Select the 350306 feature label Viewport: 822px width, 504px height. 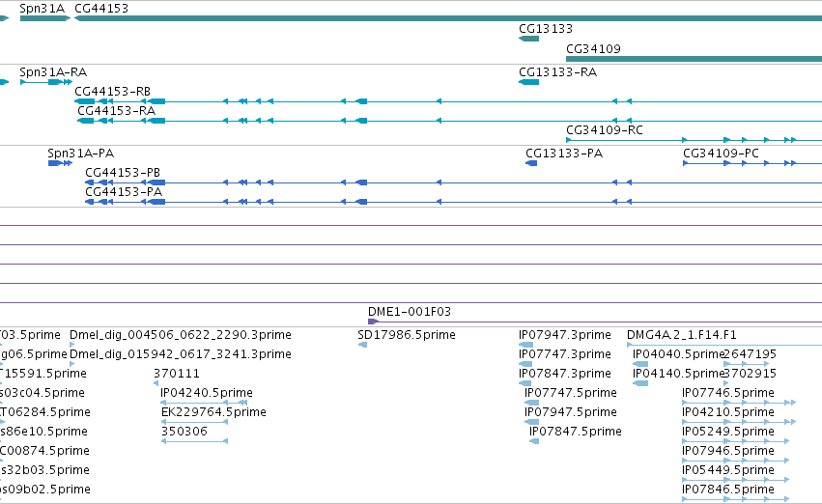pyautogui.click(x=184, y=432)
